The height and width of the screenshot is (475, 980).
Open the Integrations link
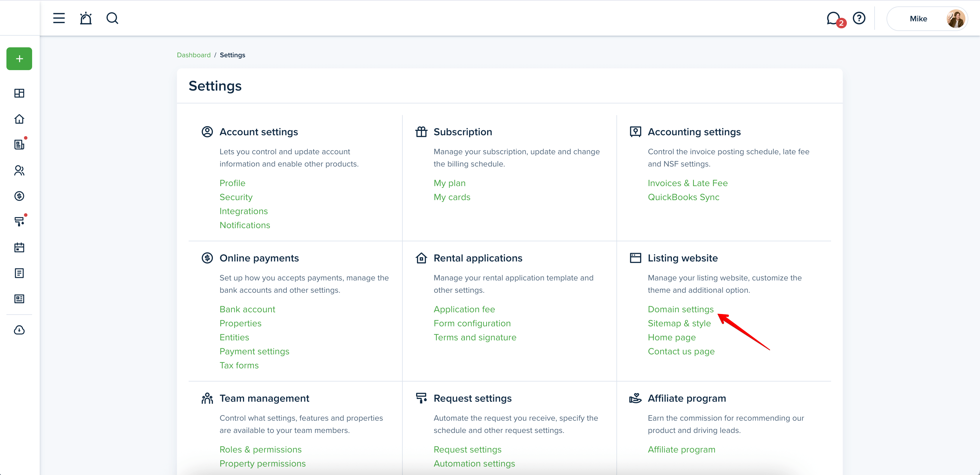tap(244, 211)
